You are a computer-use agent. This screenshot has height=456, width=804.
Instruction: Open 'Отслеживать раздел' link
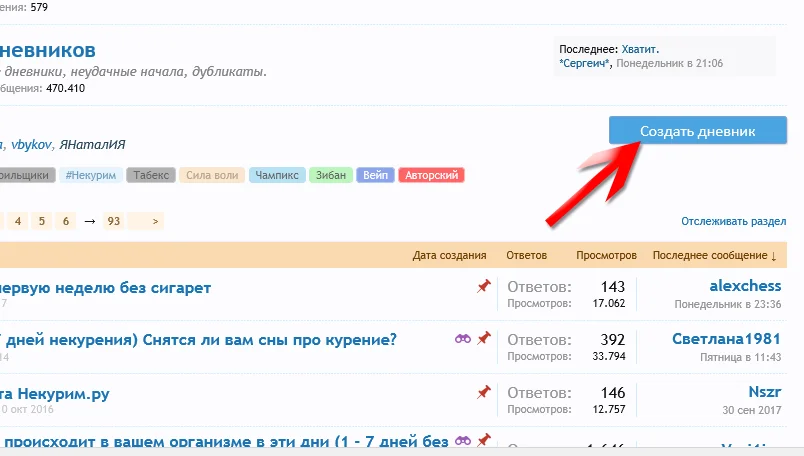[733, 221]
